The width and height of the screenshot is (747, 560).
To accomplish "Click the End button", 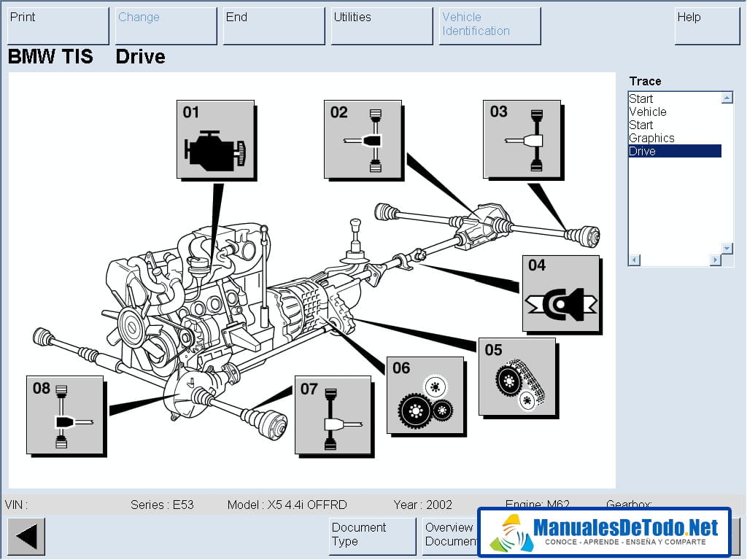I will (274, 26).
